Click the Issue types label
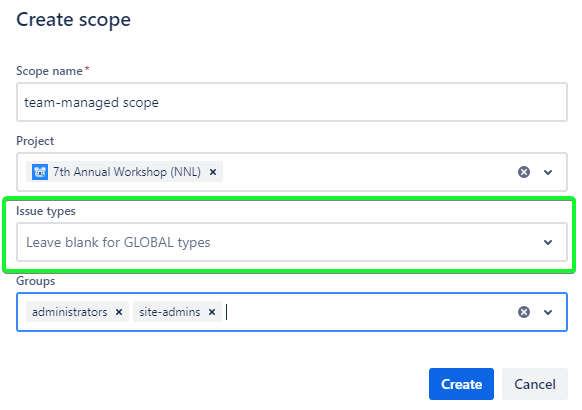582x410 pixels. point(46,211)
